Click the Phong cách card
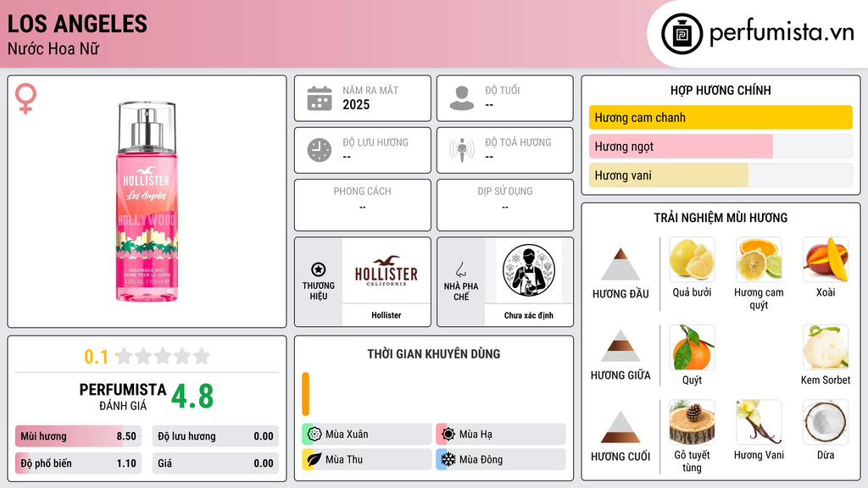The height and width of the screenshot is (488, 868). tap(363, 205)
